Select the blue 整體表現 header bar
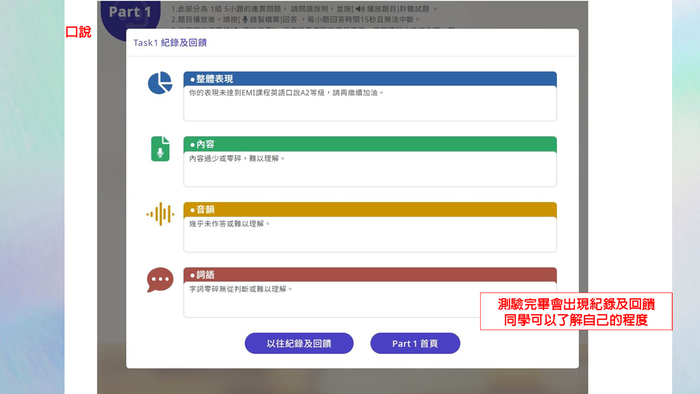 click(370, 79)
